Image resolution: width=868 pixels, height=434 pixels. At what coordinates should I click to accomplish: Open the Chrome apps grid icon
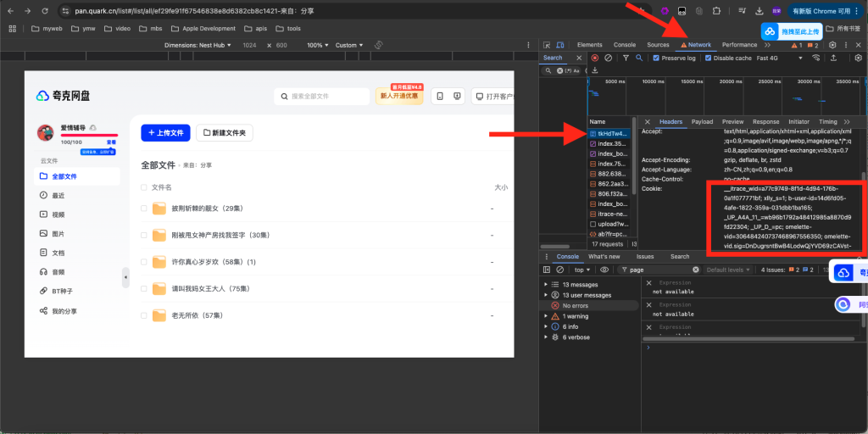13,28
